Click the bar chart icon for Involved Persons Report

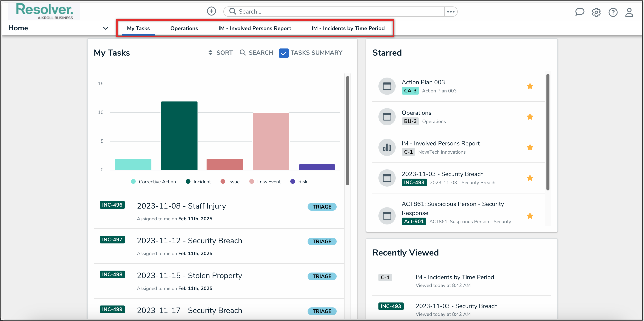(x=387, y=148)
